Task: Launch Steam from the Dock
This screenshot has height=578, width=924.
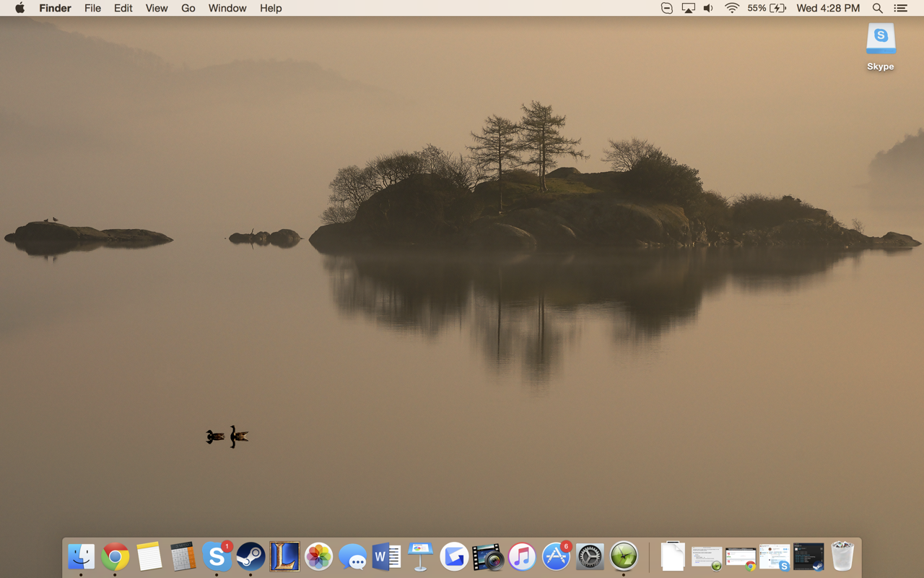Action: click(x=250, y=557)
